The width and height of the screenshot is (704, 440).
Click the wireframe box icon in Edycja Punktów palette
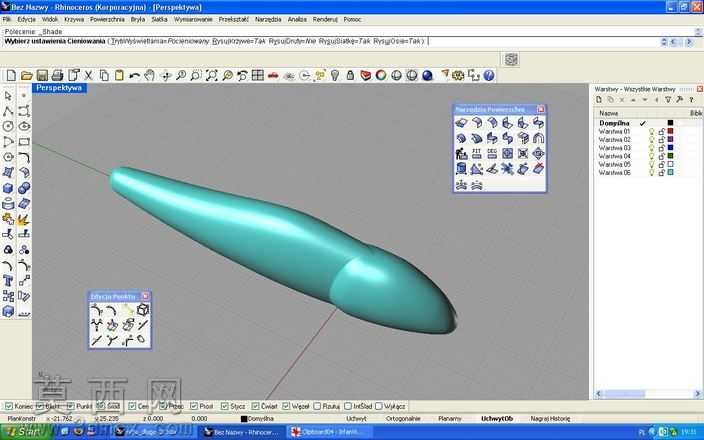click(143, 310)
